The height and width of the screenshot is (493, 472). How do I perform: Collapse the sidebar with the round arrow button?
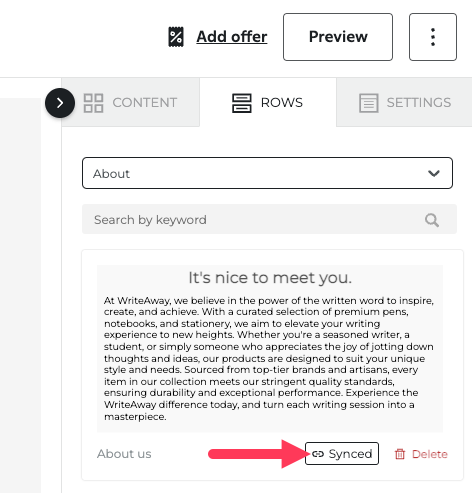(60, 103)
